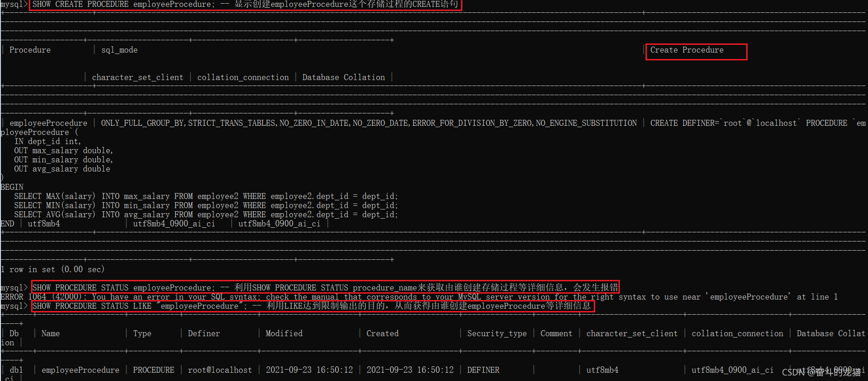
Task: Click the 'OUT min_salary double,' line
Action: pyautogui.click(x=63, y=160)
